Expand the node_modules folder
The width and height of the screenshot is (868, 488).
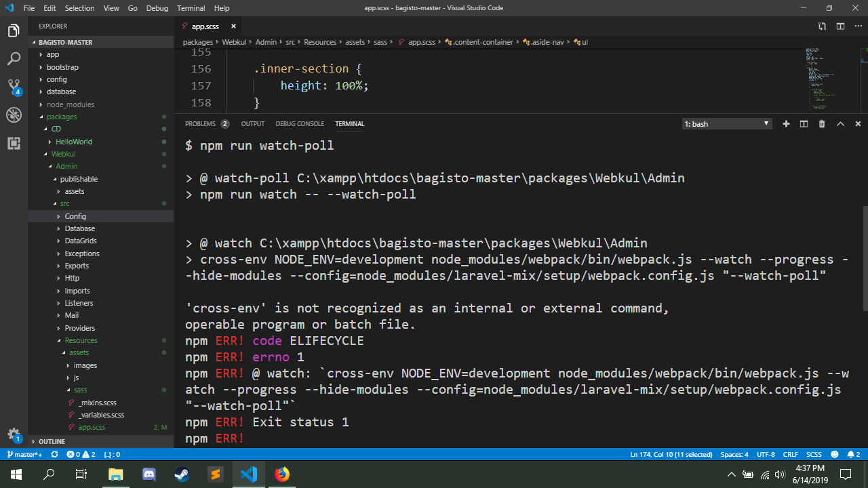coord(71,104)
